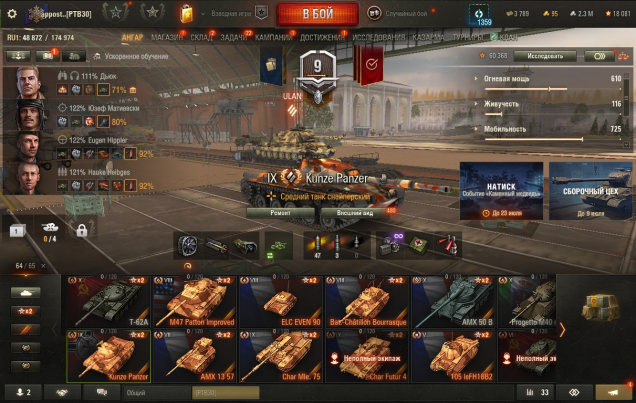Toggle the switch next to Исследовать button
Viewport: 636px width, 403px height.
pyautogui.click(x=599, y=56)
